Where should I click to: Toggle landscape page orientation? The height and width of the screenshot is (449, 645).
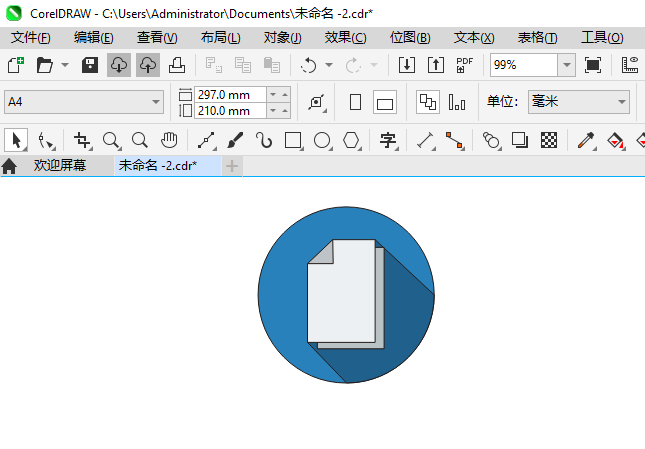pos(385,102)
